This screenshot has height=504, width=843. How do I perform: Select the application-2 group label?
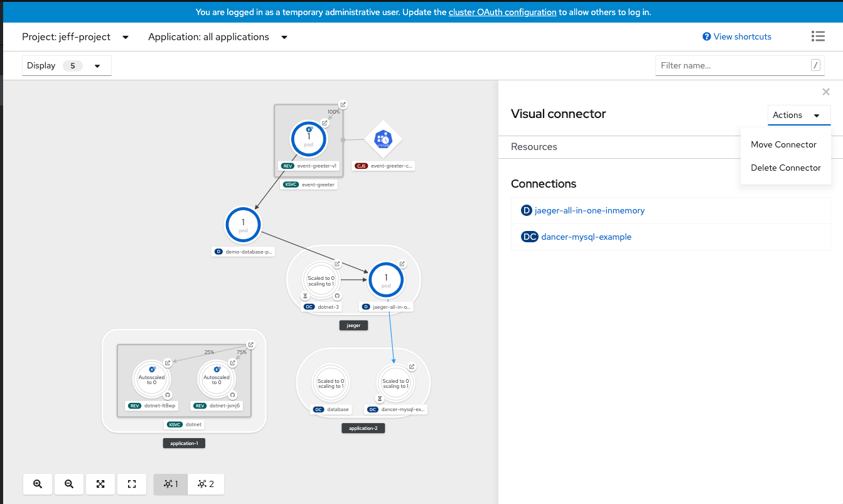tap(363, 428)
